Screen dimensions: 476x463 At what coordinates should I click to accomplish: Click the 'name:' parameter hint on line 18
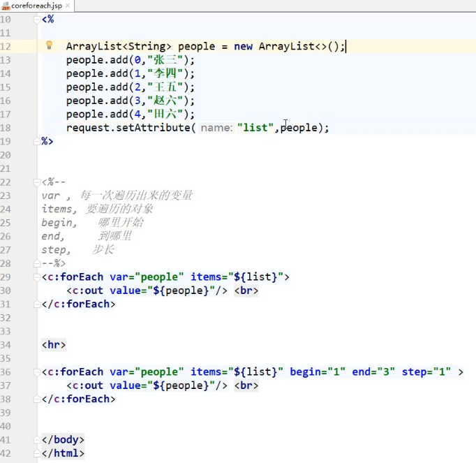(216, 128)
